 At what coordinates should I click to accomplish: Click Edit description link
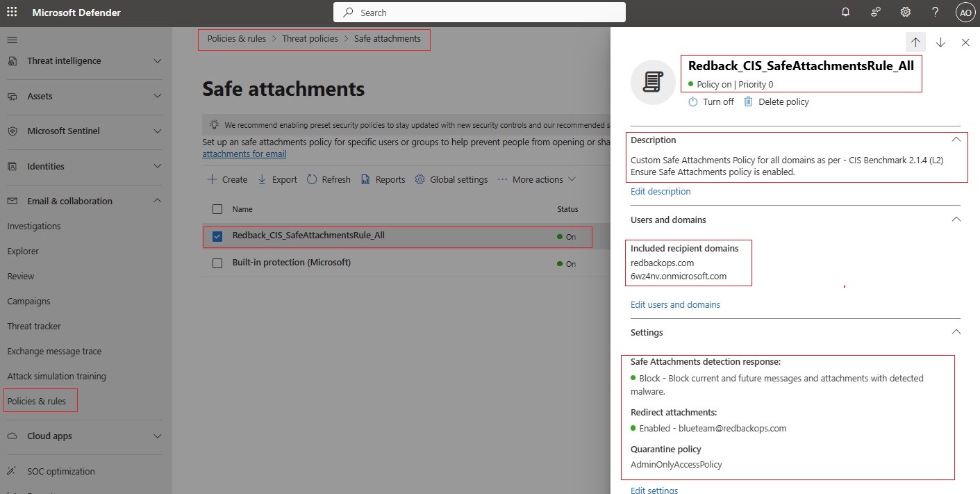(x=661, y=191)
